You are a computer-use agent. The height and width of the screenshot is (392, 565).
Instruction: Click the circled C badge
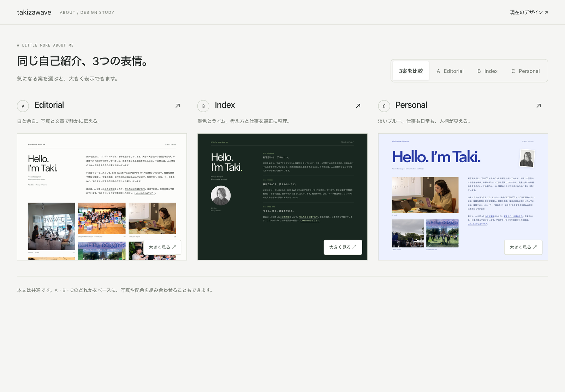pyautogui.click(x=384, y=106)
